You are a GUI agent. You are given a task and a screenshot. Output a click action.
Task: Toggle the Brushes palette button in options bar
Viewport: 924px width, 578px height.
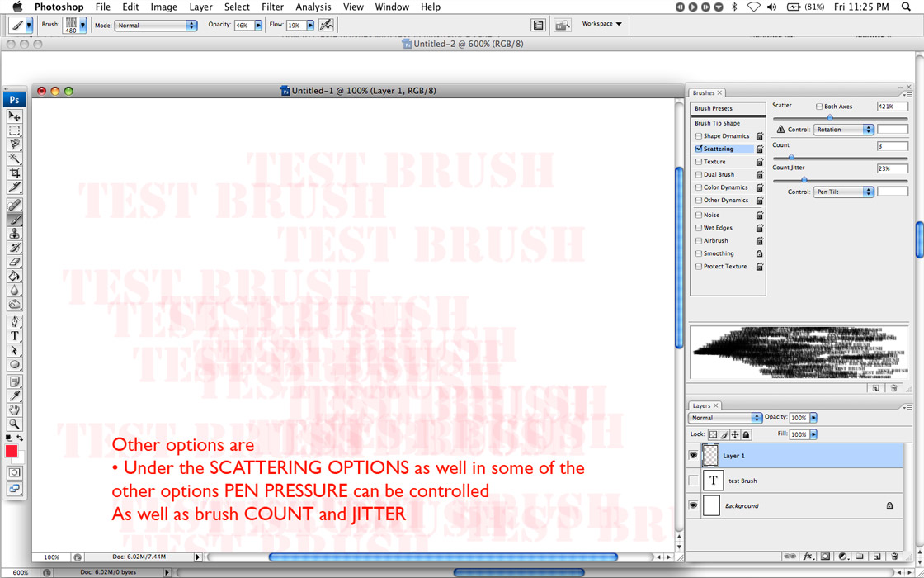click(537, 26)
